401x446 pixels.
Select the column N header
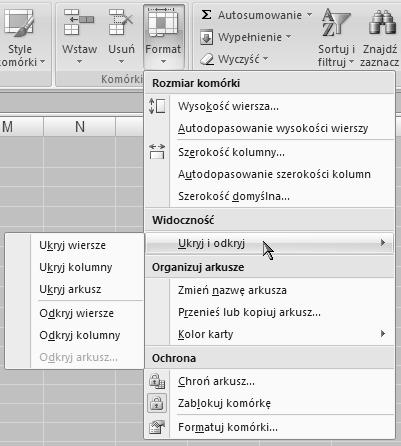pyautogui.click(x=80, y=127)
